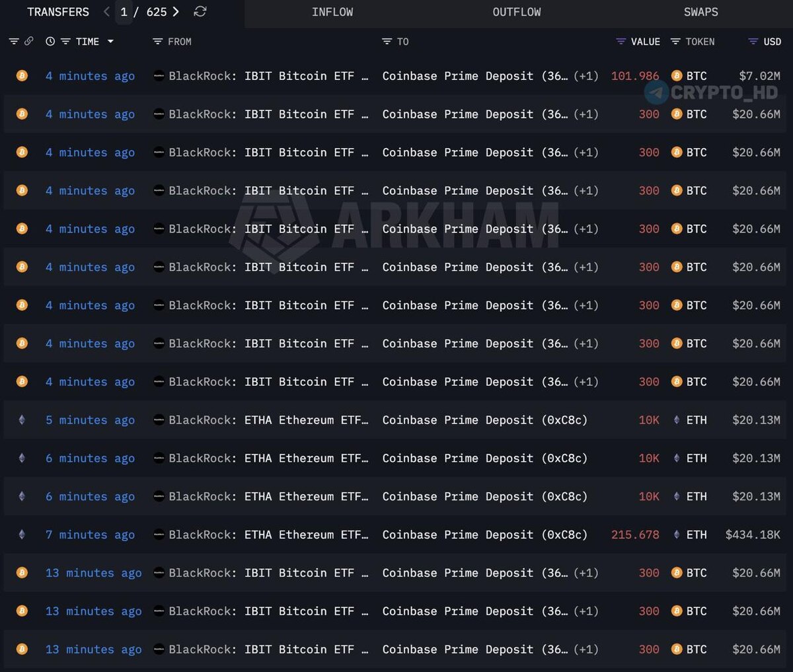Click BTC token label in 101.986 row

point(697,76)
